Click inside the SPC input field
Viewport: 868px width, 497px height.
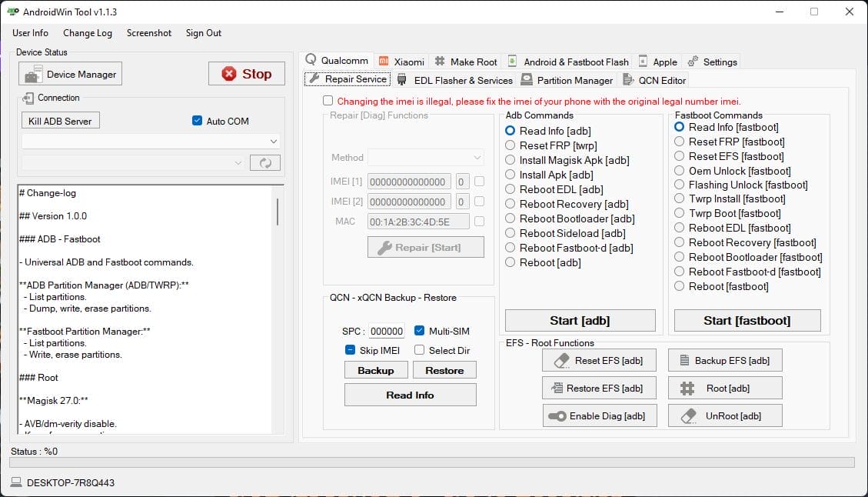point(386,331)
